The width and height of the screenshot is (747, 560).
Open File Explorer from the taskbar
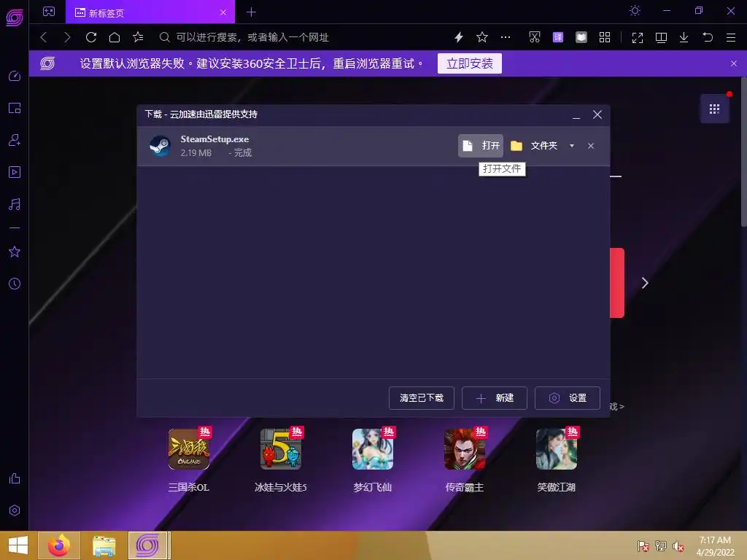[104, 545]
